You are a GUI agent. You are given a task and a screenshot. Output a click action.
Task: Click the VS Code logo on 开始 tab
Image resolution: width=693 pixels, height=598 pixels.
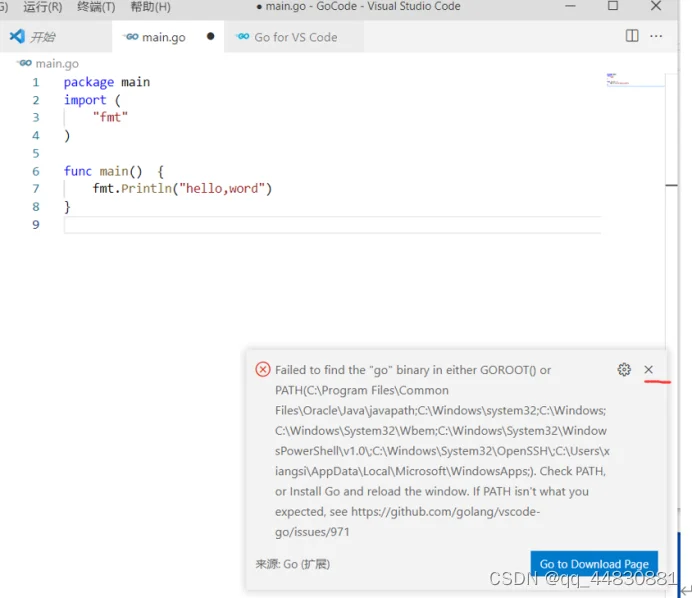click(17, 36)
